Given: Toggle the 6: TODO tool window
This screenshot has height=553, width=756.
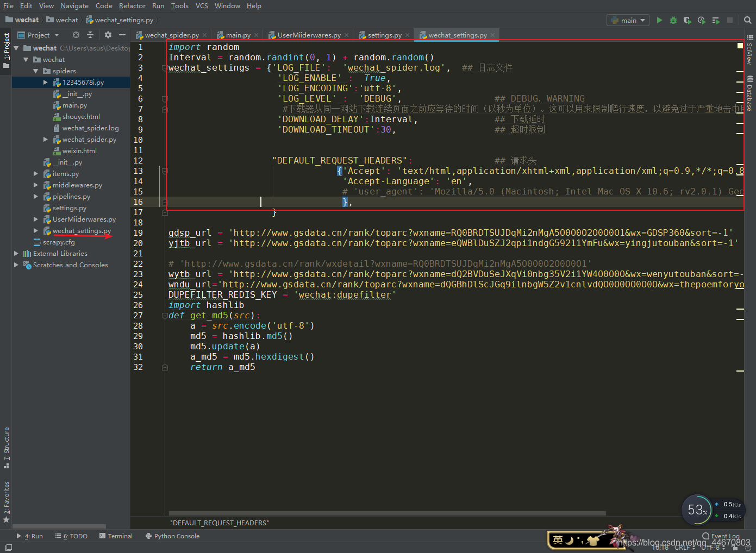Looking at the screenshot, I should pos(71,536).
